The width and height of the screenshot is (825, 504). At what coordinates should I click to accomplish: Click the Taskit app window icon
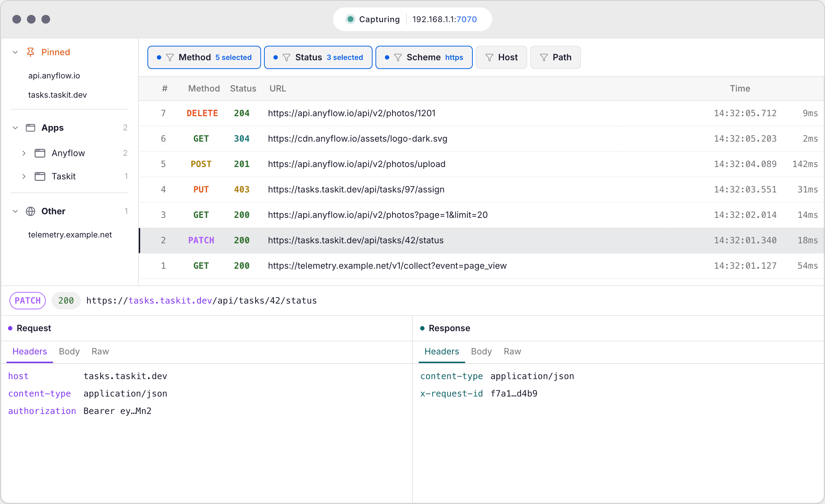40,176
